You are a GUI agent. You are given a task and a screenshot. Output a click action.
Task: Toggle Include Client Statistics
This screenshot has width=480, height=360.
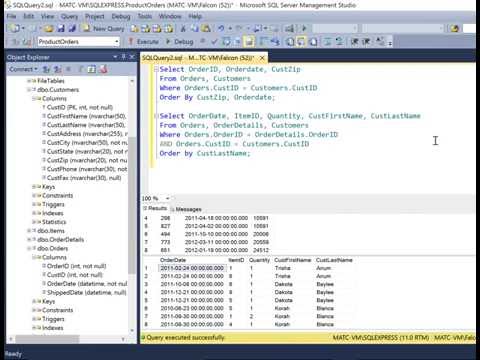click(x=275, y=42)
